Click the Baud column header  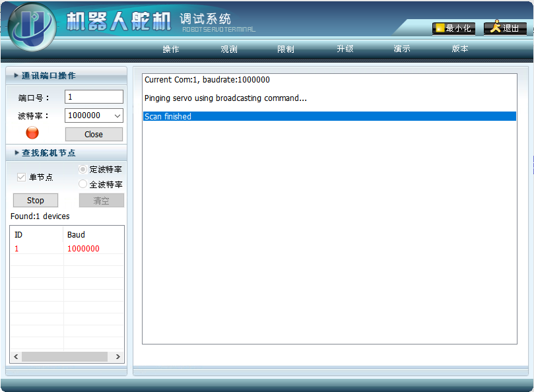click(x=93, y=235)
